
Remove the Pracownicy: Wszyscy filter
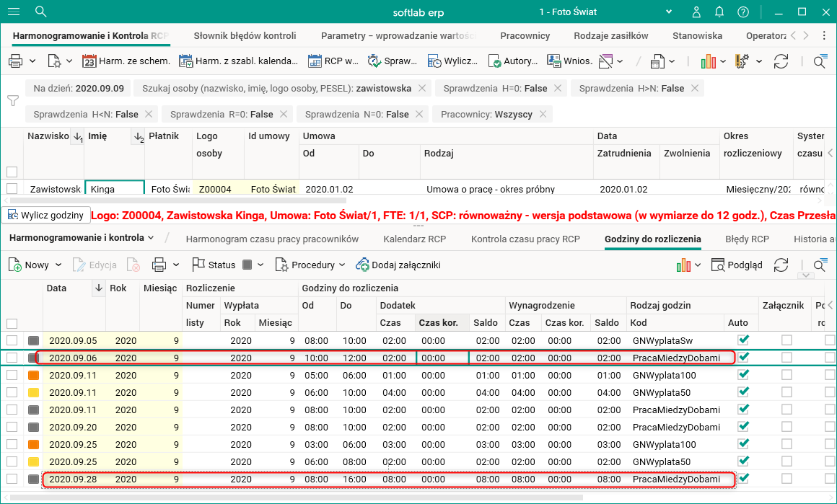pyautogui.click(x=543, y=114)
